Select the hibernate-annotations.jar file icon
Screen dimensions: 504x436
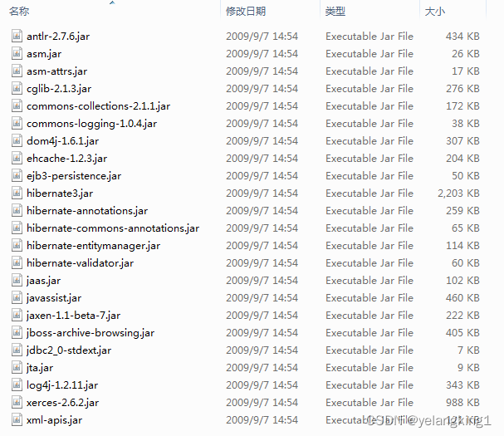[17, 210]
